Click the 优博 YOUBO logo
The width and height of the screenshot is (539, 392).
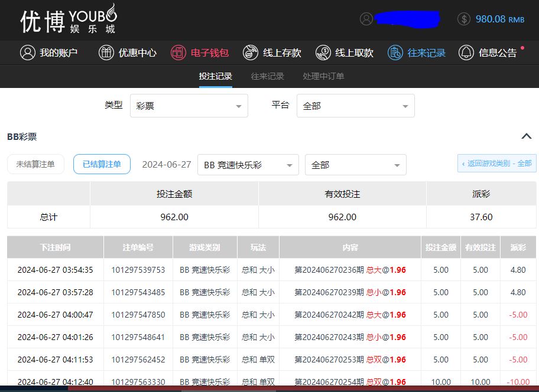pos(69,20)
